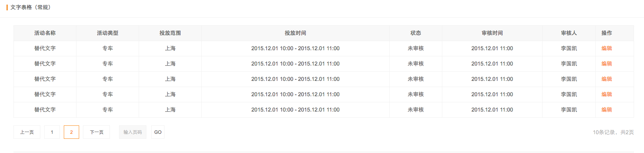Click the 投放时间 column header
The image size is (644, 153).
click(295, 33)
